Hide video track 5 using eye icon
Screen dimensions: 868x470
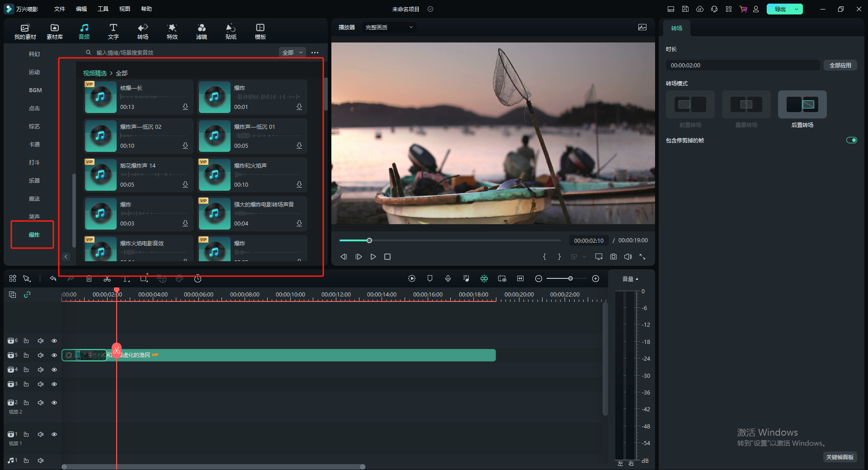point(54,355)
